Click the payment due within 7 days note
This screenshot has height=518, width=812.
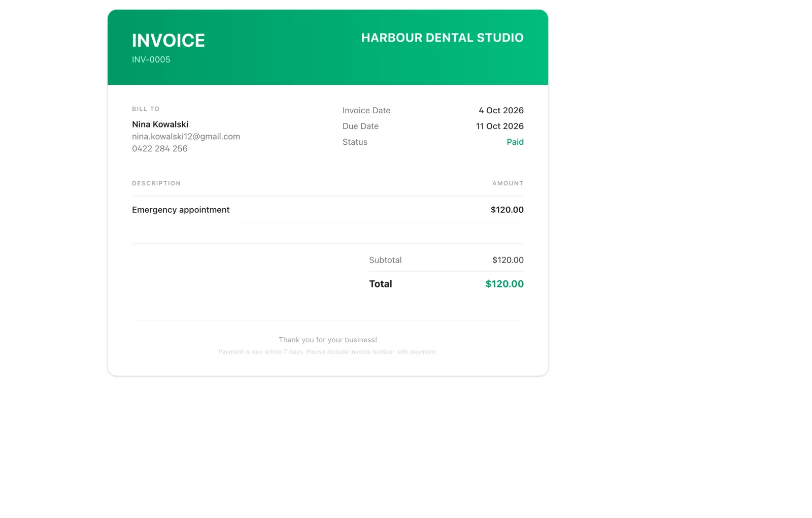click(327, 352)
